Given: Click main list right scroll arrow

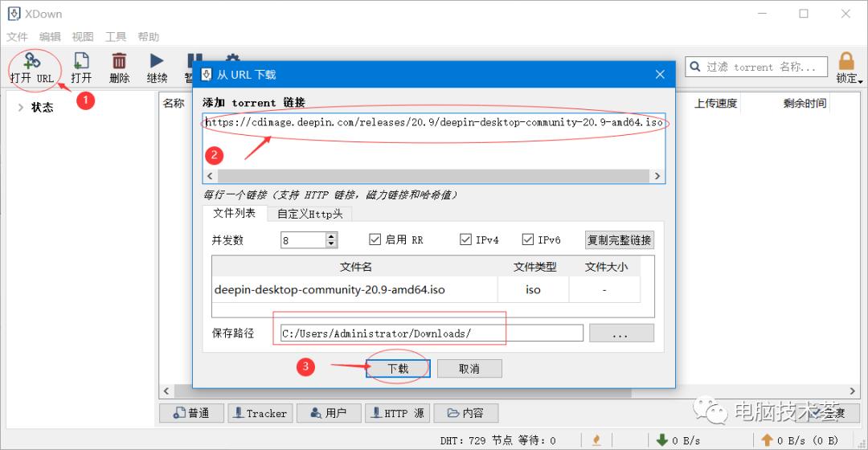Looking at the screenshot, I should coord(853,391).
